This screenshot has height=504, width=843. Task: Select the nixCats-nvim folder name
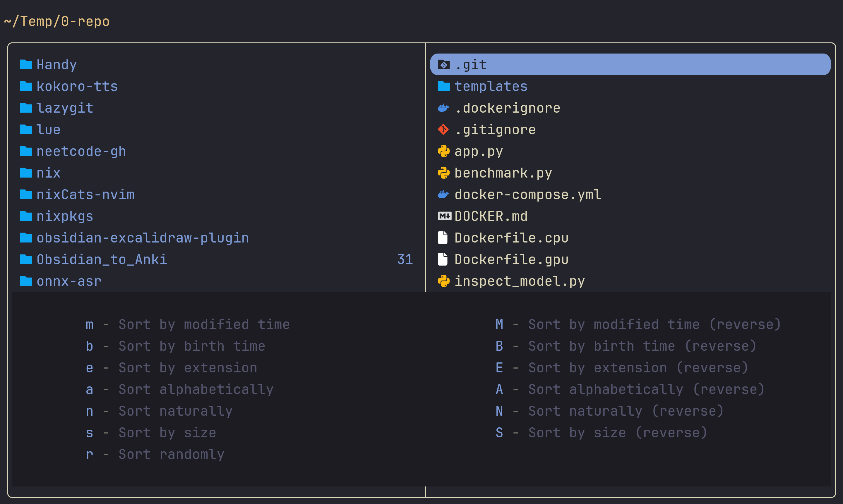coord(85,195)
